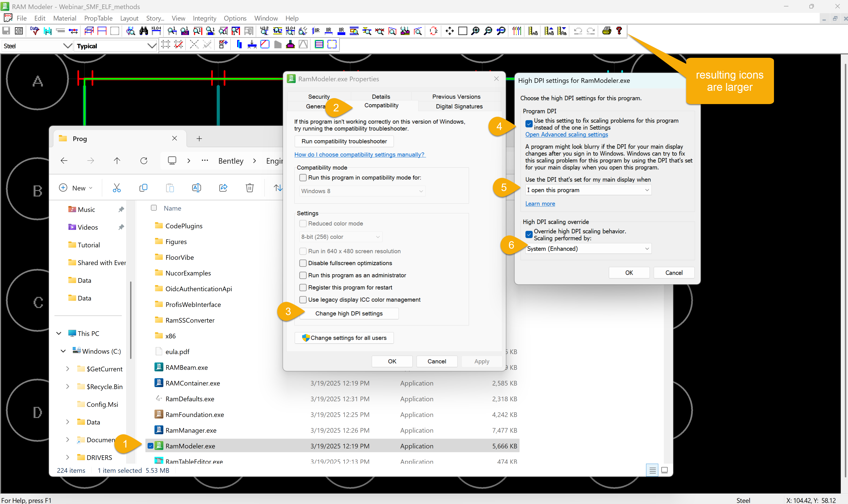Enable 'Register this program for restart' checkbox
Image resolution: width=848 pixels, height=504 pixels.
click(303, 288)
